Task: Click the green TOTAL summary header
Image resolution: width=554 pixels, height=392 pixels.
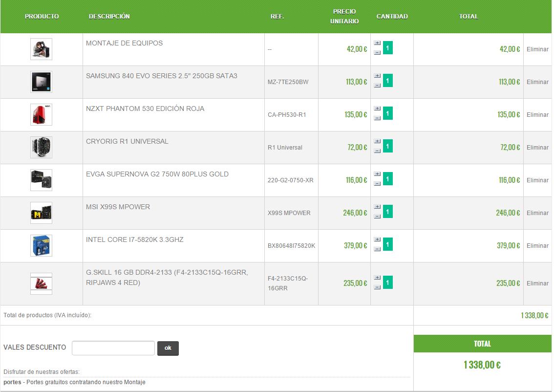Action: tap(482, 344)
